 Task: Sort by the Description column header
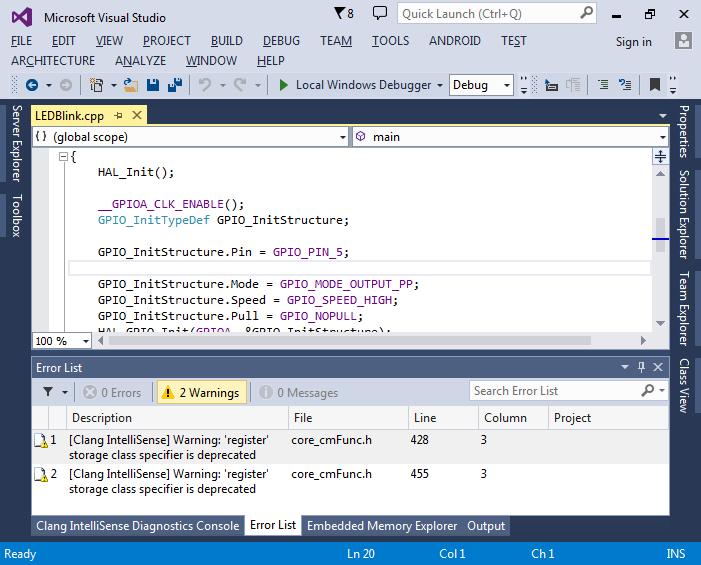tap(102, 418)
